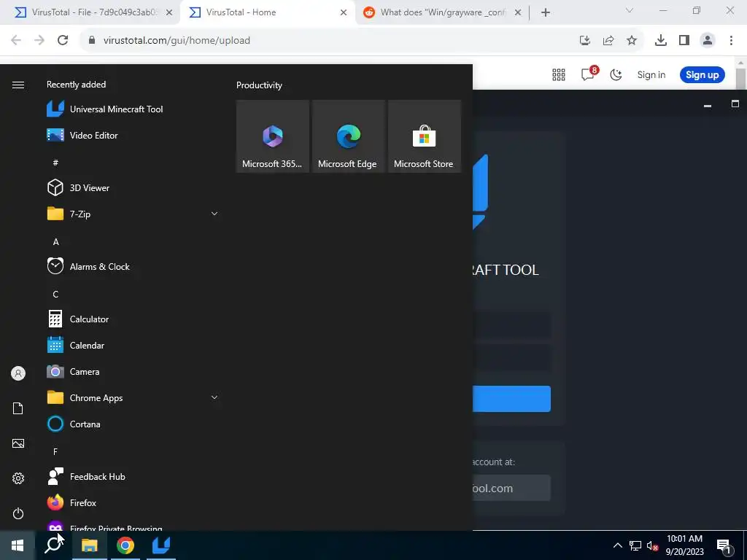Launch Firefox from the app list
747x560 pixels.
[71, 502]
